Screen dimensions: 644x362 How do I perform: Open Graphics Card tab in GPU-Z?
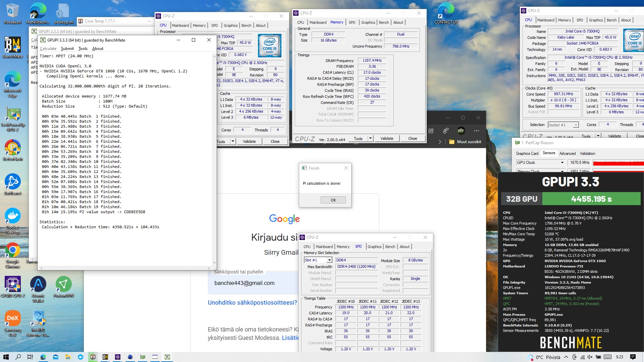[527, 154]
